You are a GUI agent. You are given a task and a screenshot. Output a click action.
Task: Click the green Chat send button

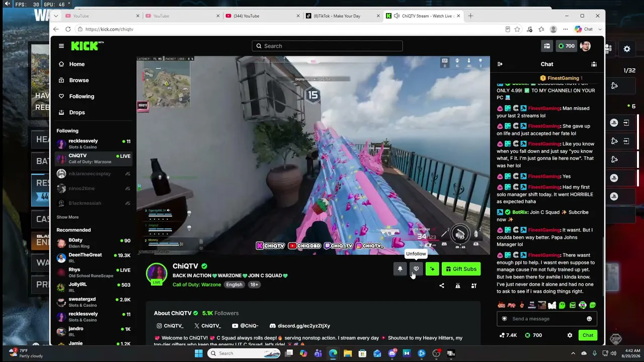tap(588, 335)
